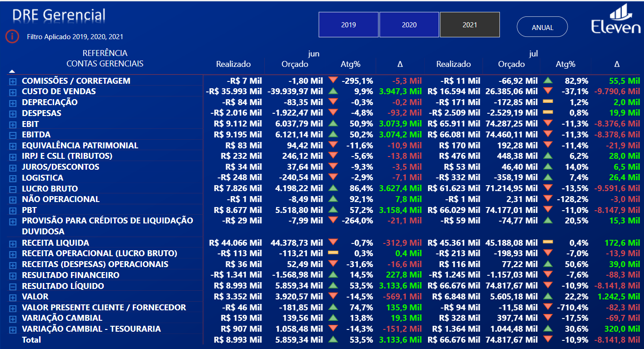Sort by the first Realizado column header
Image resolution: width=644 pixels, height=349 pixels.
(x=233, y=64)
